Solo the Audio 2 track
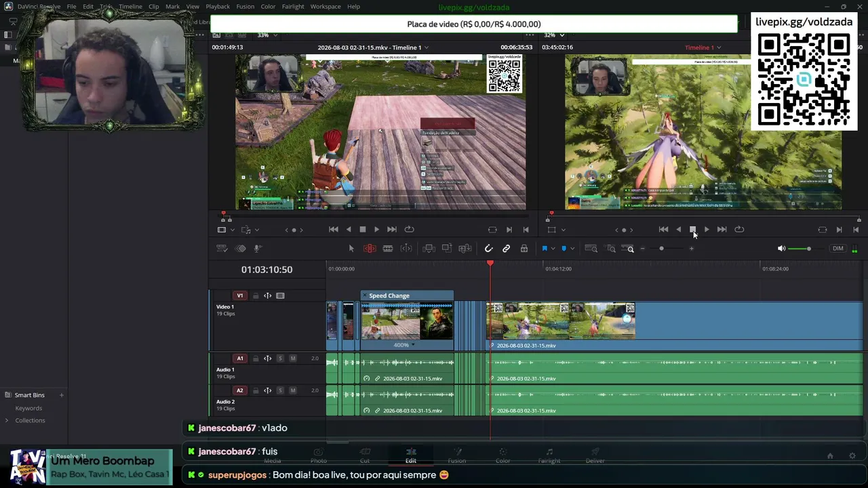Viewport: 868px width, 488px height. (280, 391)
